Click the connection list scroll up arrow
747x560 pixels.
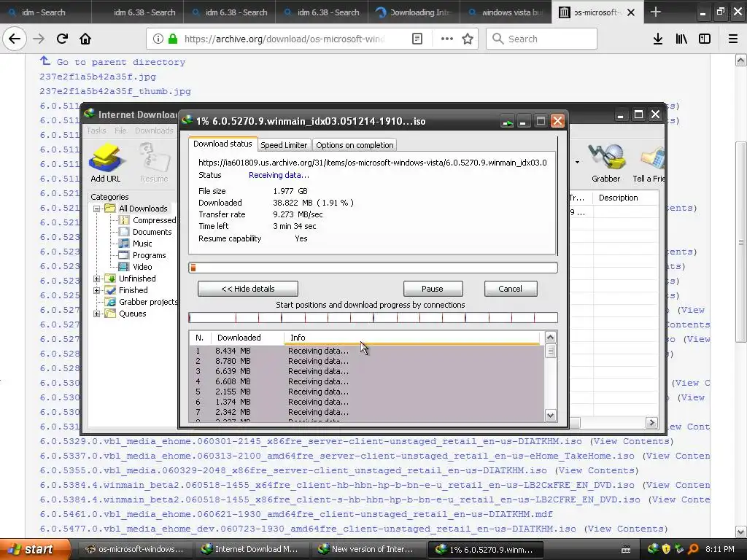[550, 338]
